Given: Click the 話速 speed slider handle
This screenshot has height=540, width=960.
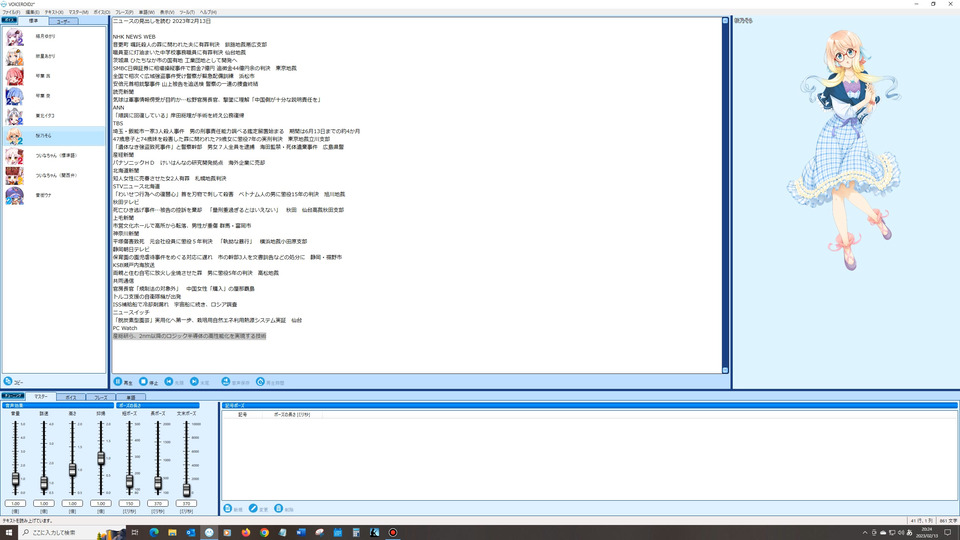Looking at the screenshot, I should tap(44, 483).
